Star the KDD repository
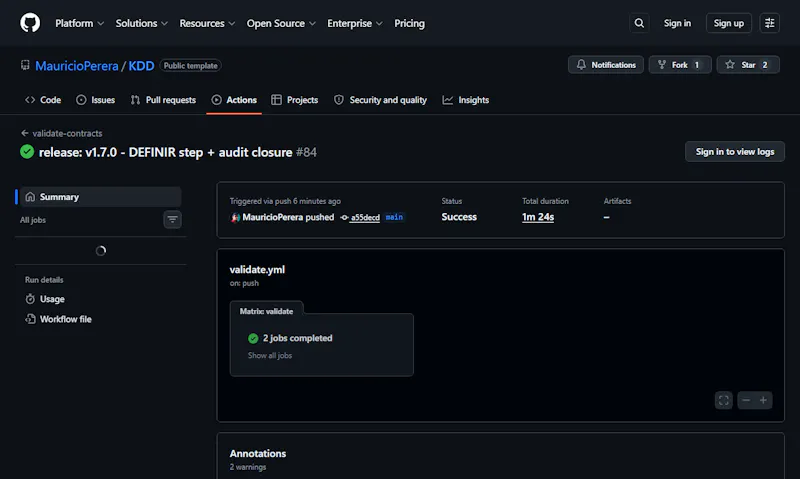Image resolution: width=800 pixels, height=479 pixels. [x=748, y=65]
